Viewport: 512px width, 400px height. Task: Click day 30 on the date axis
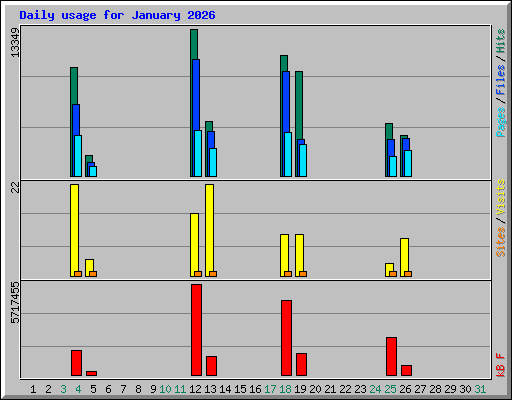[465, 389]
